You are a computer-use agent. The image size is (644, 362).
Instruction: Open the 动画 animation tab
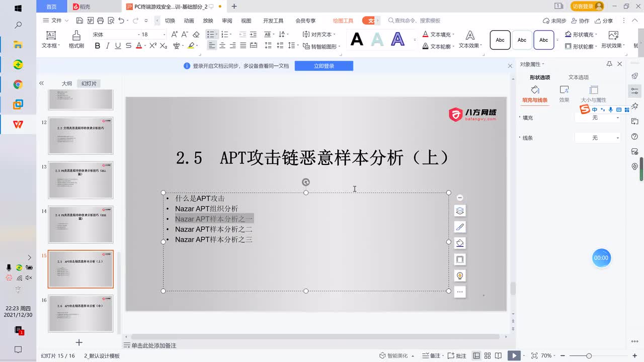[x=189, y=21]
